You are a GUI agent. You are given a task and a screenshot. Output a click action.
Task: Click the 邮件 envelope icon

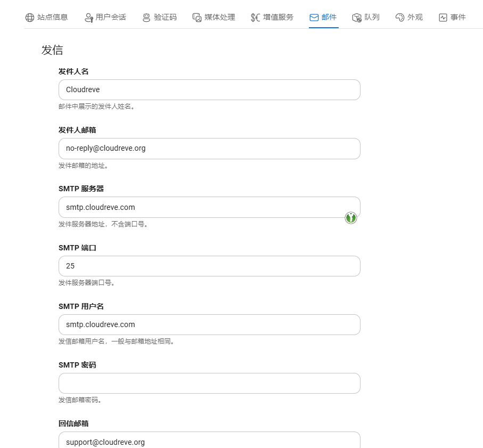(x=314, y=18)
